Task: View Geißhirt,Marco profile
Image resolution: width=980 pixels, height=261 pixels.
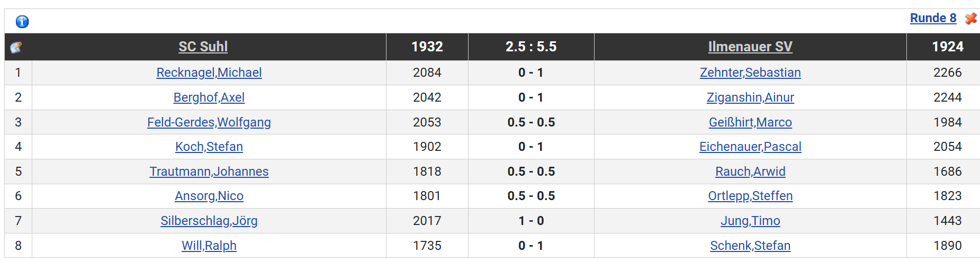Action: pyautogui.click(x=750, y=122)
